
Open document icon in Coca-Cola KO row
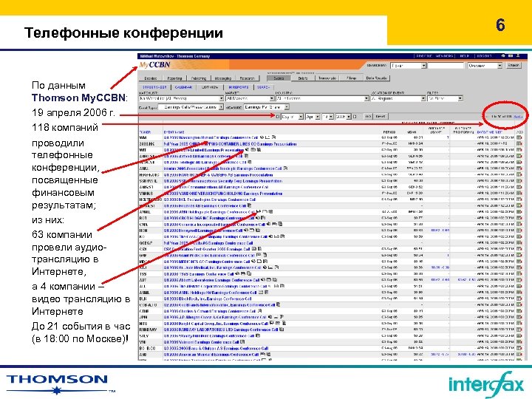click(282, 236)
